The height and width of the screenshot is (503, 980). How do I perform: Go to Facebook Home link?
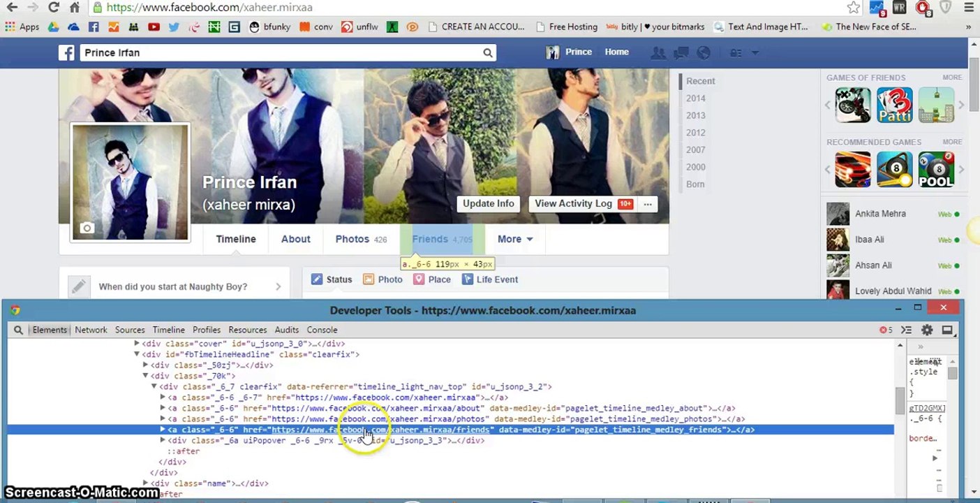click(616, 52)
